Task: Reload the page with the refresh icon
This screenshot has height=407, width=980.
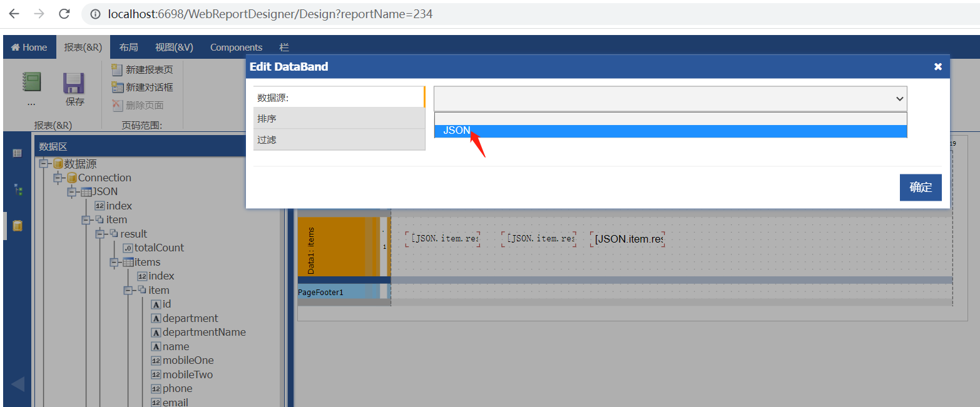Action: click(x=64, y=13)
